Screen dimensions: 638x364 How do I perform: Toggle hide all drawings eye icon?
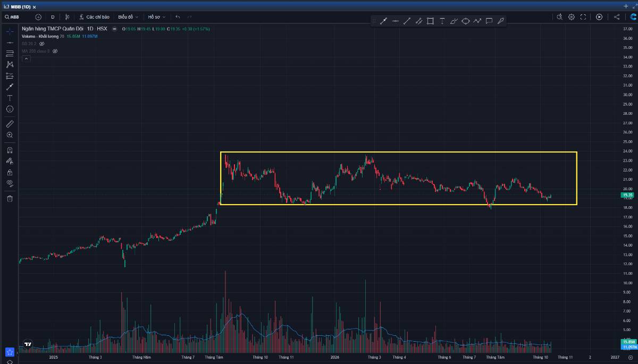[x=10, y=183]
